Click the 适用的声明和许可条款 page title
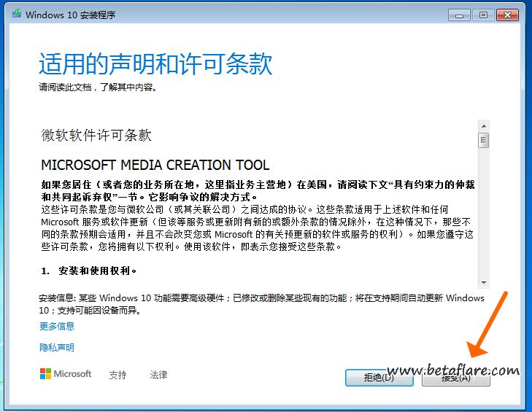 click(155, 64)
